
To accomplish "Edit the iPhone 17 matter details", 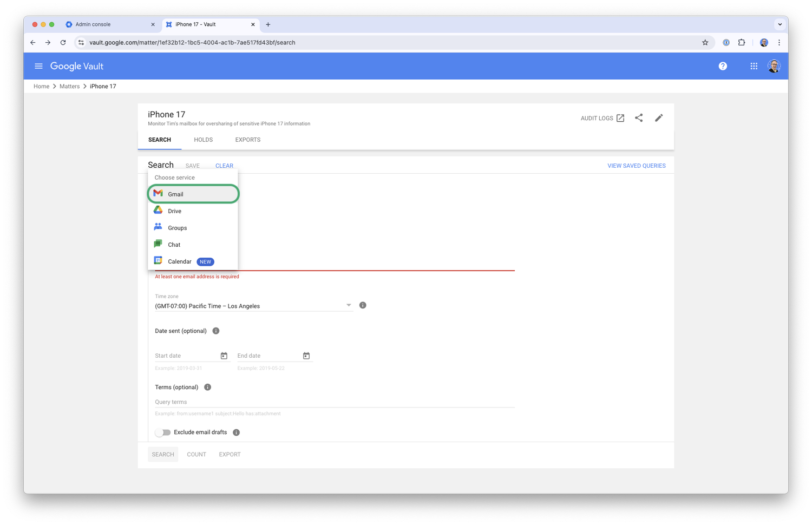I will [x=659, y=117].
